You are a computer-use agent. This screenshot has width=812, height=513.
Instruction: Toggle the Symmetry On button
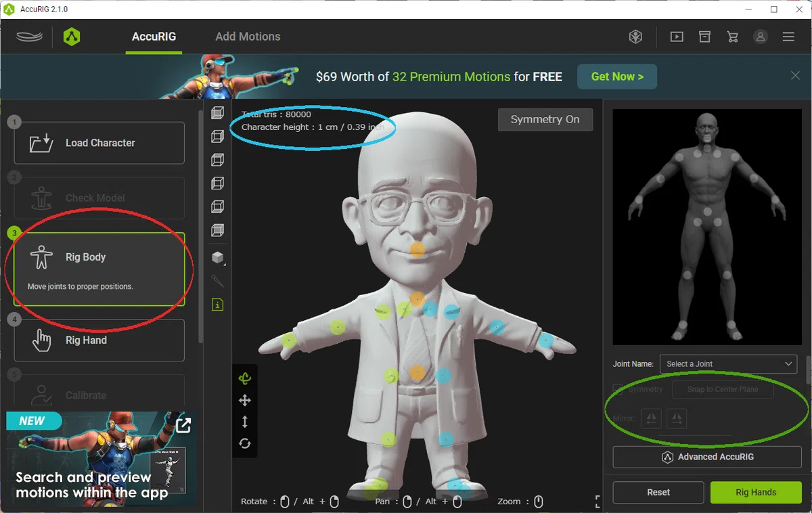(x=545, y=119)
